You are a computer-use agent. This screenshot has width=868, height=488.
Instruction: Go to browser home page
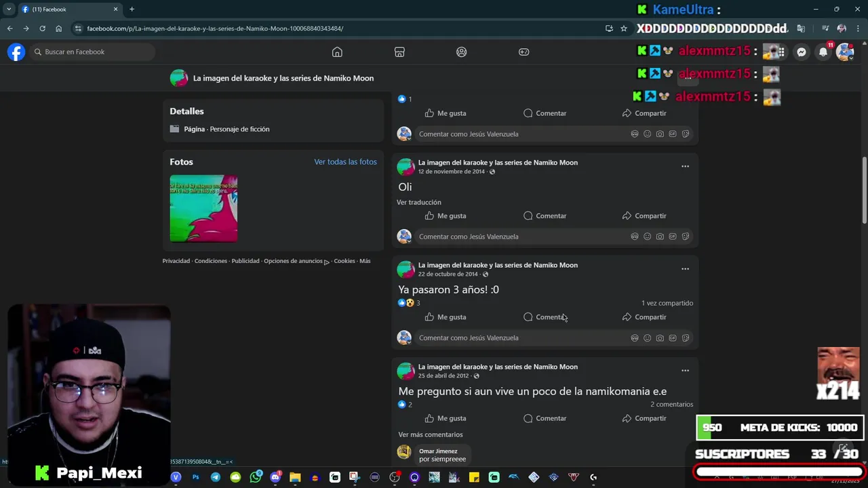click(x=58, y=28)
